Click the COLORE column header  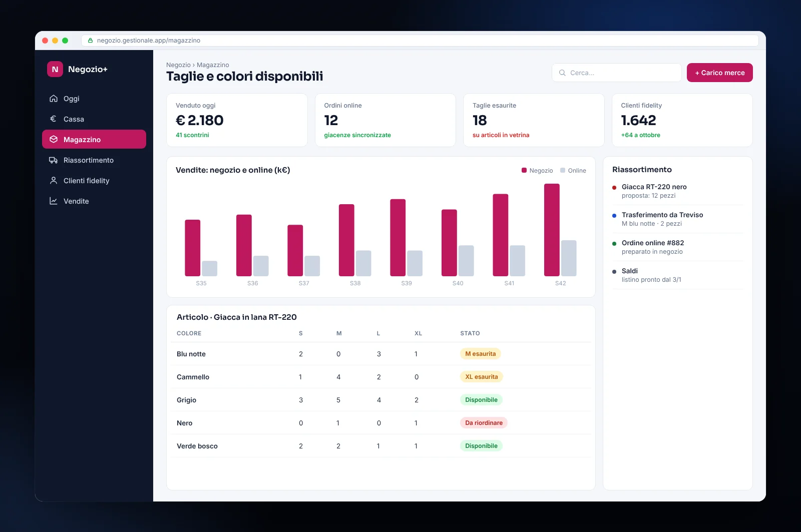coord(189,333)
